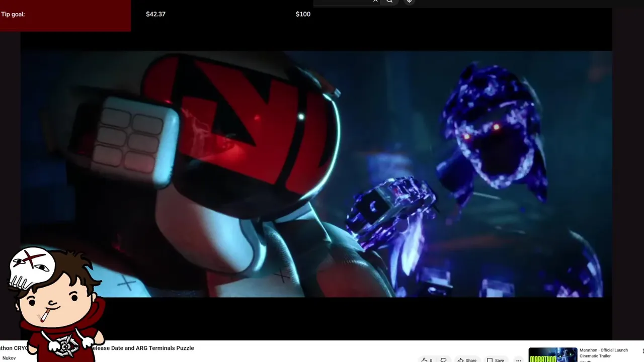
Task: Clear the search box with the X
Action: click(375, 2)
